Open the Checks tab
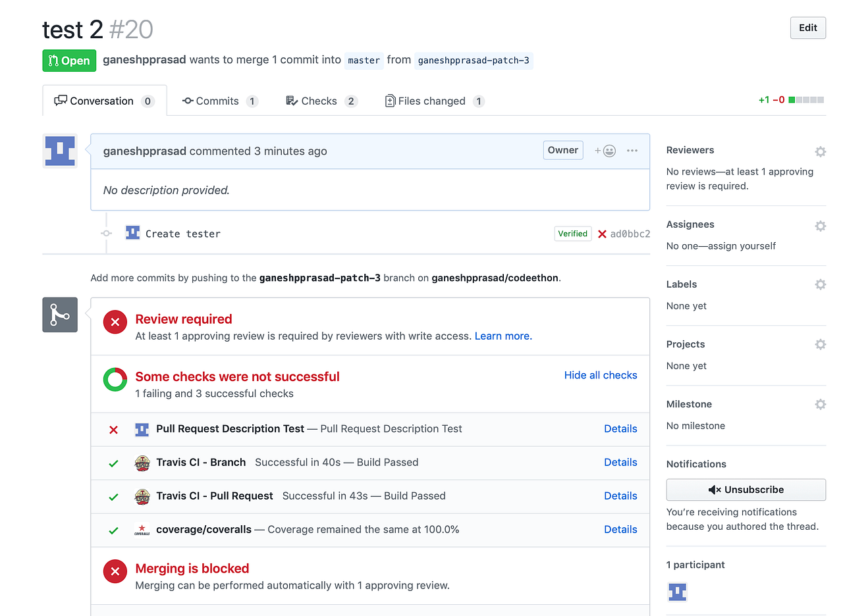The width and height of the screenshot is (843, 616). click(321, 101)
